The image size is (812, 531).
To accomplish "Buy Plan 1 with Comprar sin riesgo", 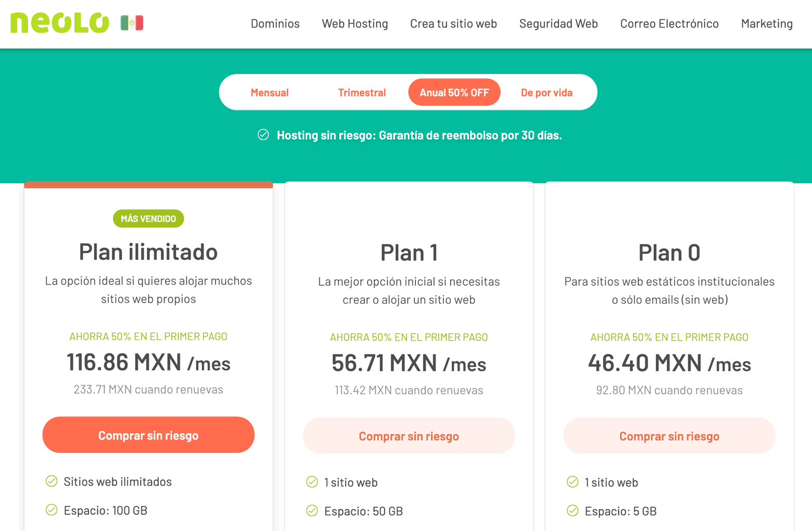I will coord(409,436).
